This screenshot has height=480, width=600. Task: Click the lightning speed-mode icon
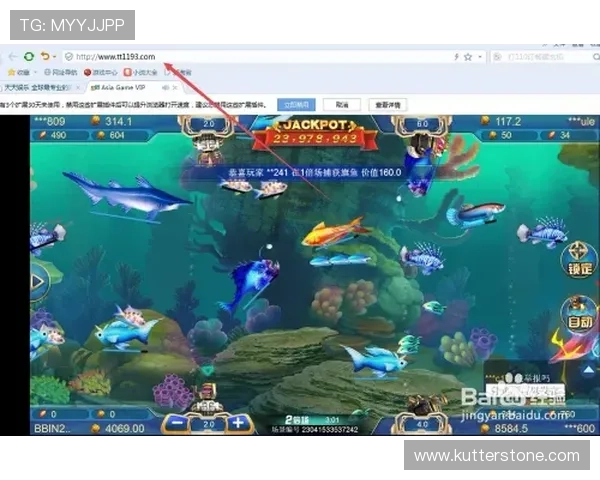pyautogui.click(x=456, y=57)
